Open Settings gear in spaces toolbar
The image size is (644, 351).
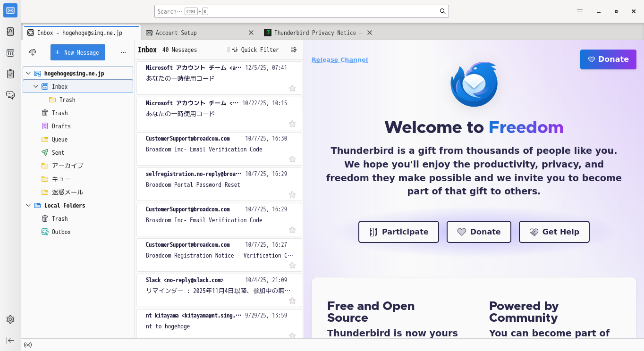point(10,319)
